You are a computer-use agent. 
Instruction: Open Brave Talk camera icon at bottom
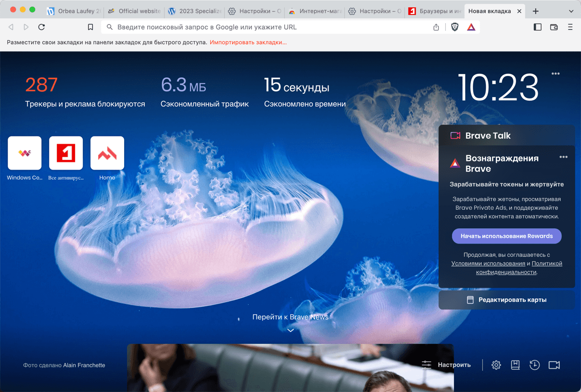pyautogui.click(x=554, y=365)
